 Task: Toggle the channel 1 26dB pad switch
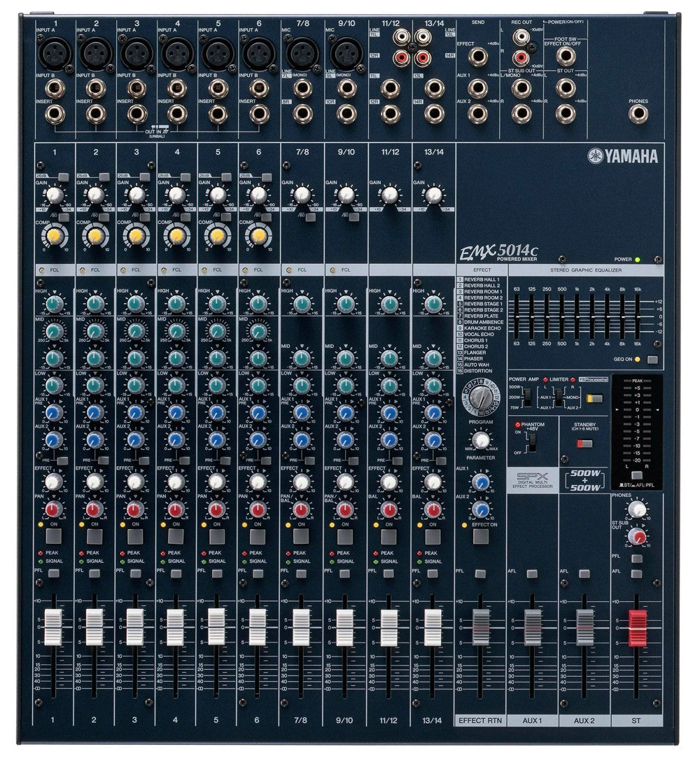(64, 177)
